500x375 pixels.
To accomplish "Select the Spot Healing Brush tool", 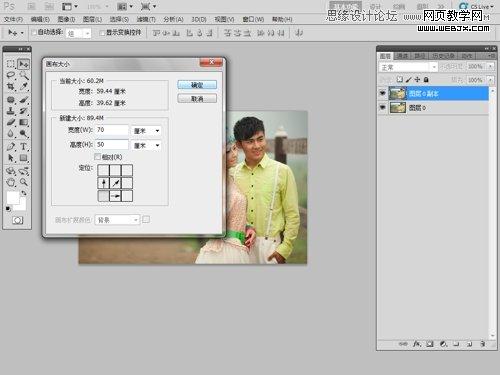I will click(x=11, y=99).
